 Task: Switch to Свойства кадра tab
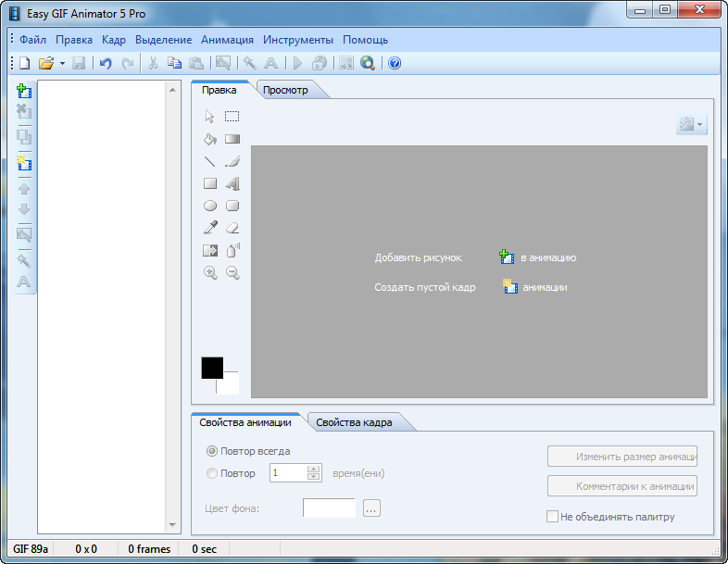coord(354,422)
